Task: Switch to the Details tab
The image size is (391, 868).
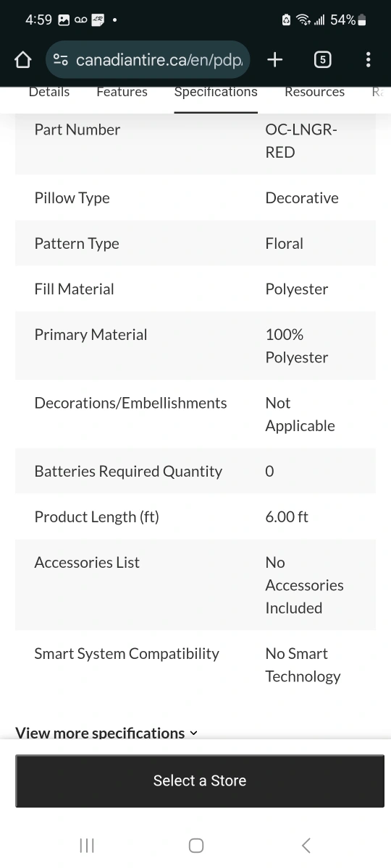Action: point(49,92)
